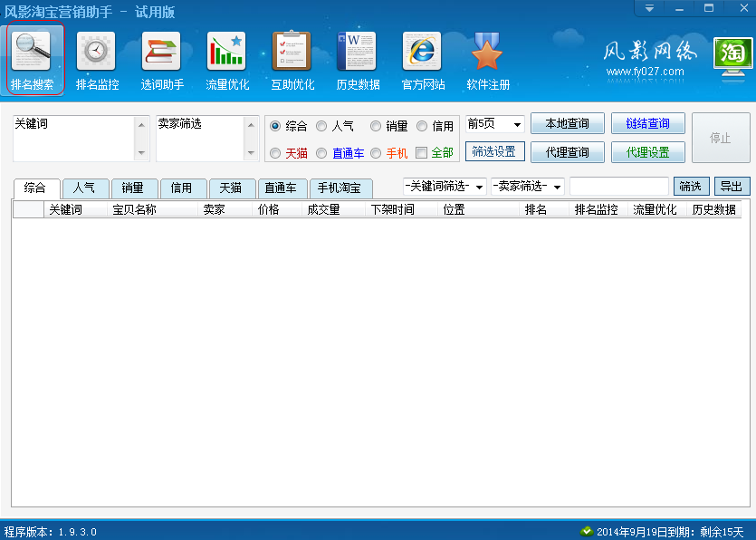Open the -卖家筛选- dropdown

(558, 187)
